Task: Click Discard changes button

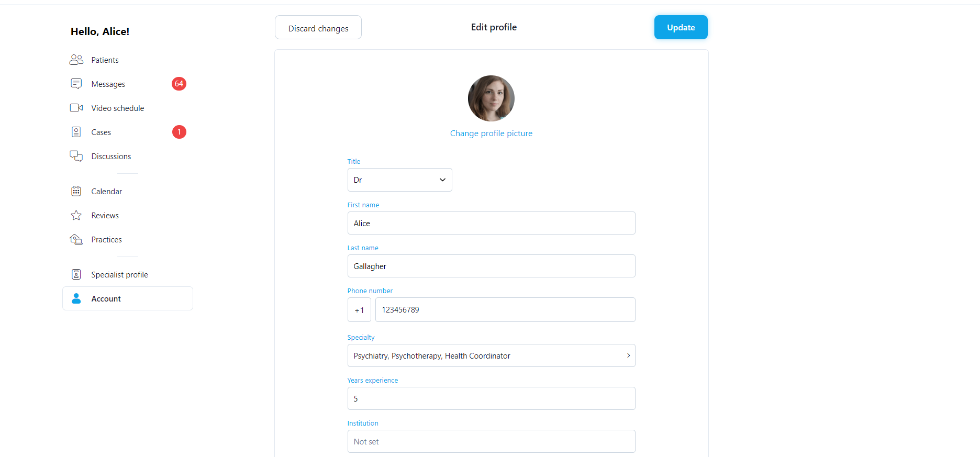Action: click(318, 27)
